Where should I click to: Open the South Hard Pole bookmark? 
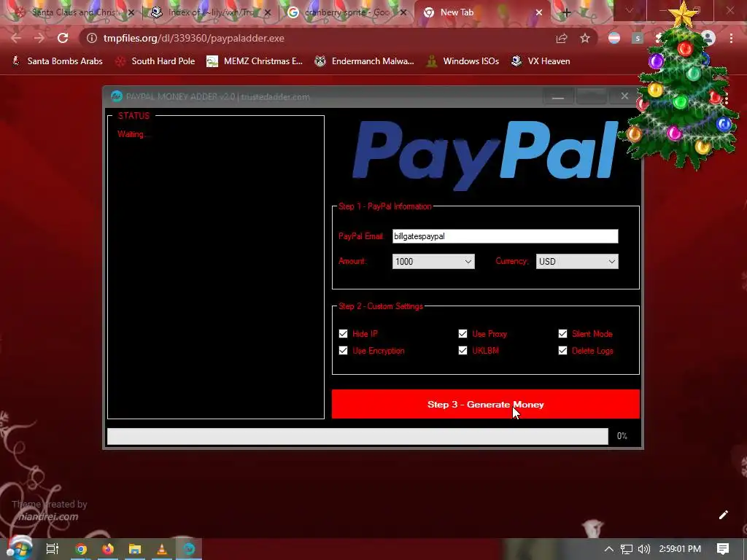[155, 61]
